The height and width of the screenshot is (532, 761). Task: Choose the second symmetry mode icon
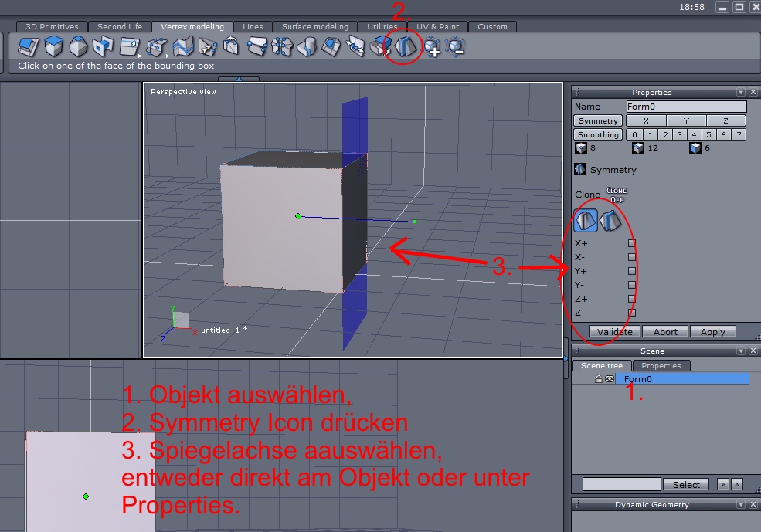tap(610, 221)
